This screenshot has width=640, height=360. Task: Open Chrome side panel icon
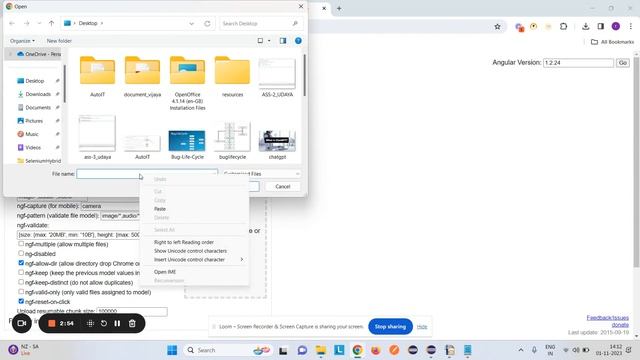600,27
